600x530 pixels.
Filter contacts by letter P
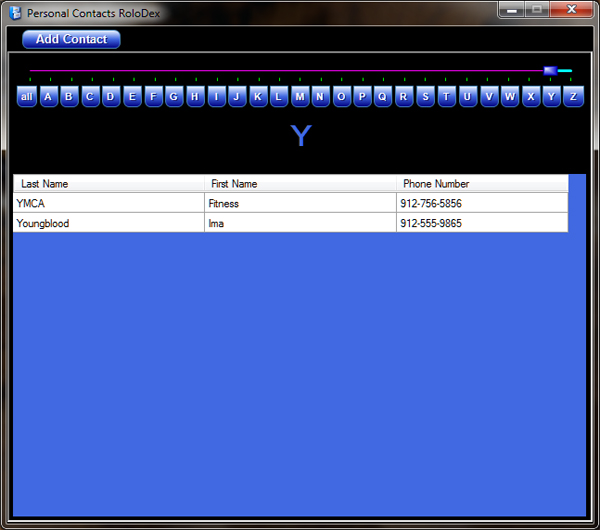click(x=362, y=96)
